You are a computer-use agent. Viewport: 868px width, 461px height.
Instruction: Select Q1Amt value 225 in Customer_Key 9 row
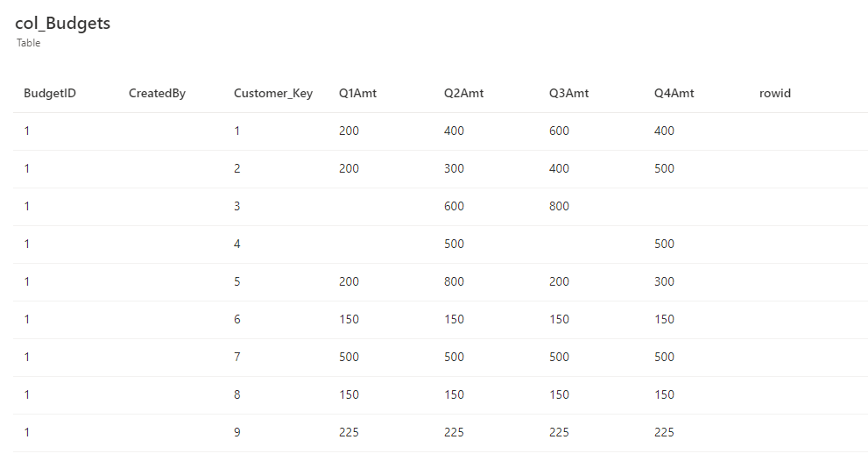point(349,432)
